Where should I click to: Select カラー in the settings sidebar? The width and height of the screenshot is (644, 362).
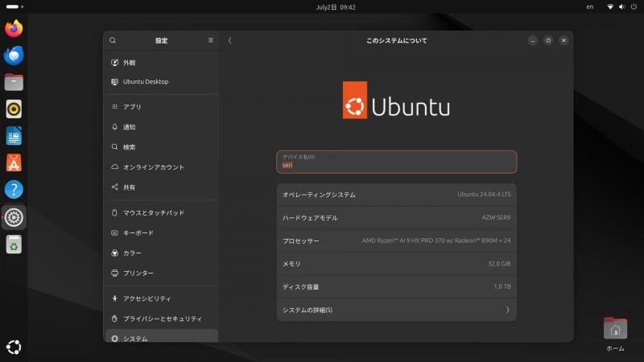pyautogui.click(x=162, y=253)
